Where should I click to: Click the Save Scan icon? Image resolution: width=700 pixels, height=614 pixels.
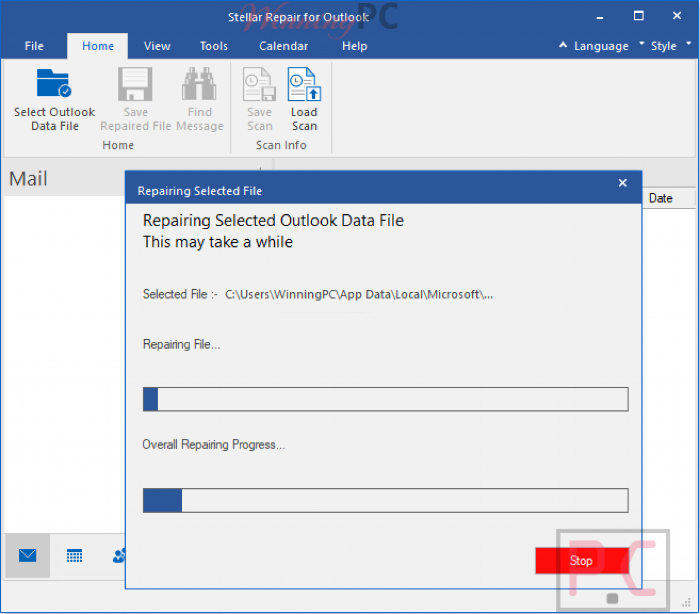point(259,84)
